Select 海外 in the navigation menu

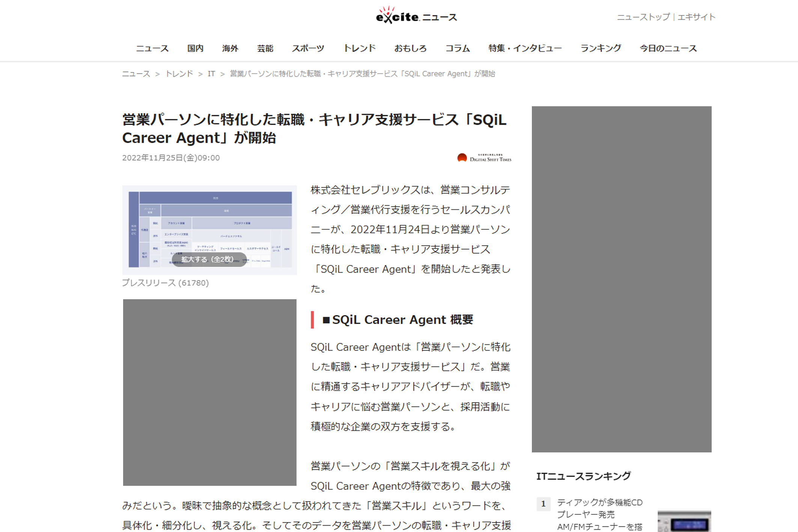(230, 48)
